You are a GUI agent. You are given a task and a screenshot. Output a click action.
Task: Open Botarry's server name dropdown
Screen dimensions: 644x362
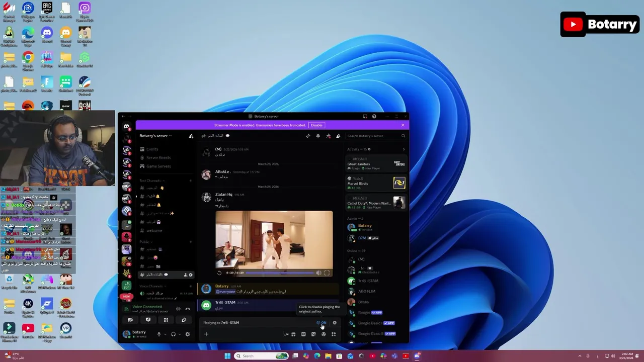pos(155,136)
